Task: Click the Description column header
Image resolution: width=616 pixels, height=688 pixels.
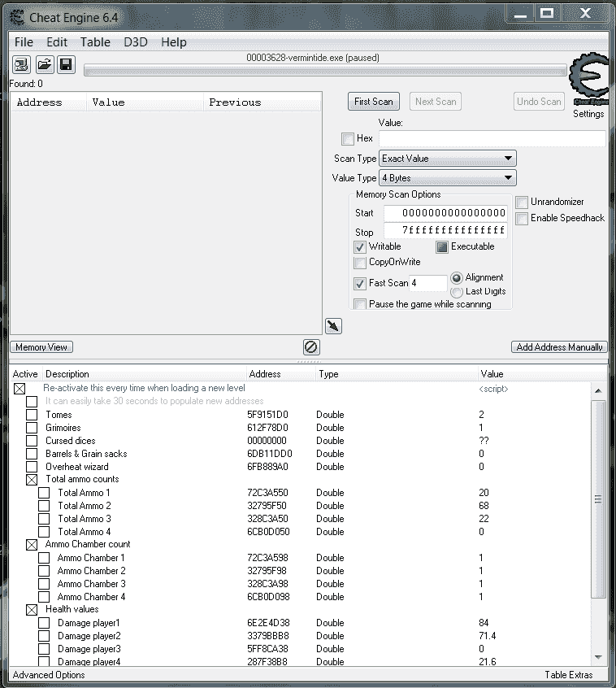Action: [144, 374]
